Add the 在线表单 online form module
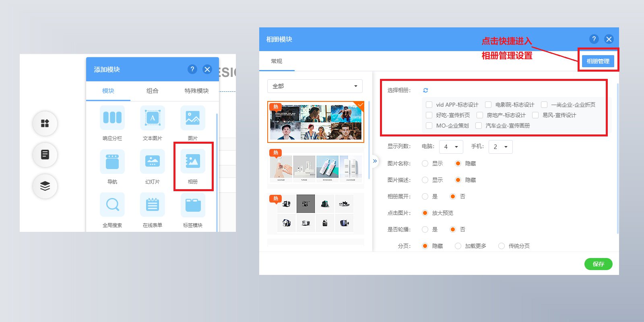644x322 pixels. [153, 205]
